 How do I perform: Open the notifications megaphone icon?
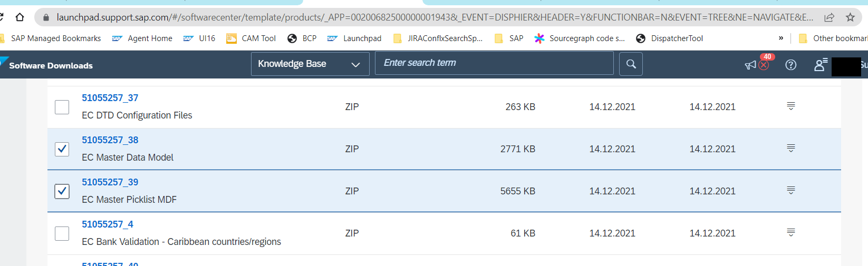tap(750, 65)
